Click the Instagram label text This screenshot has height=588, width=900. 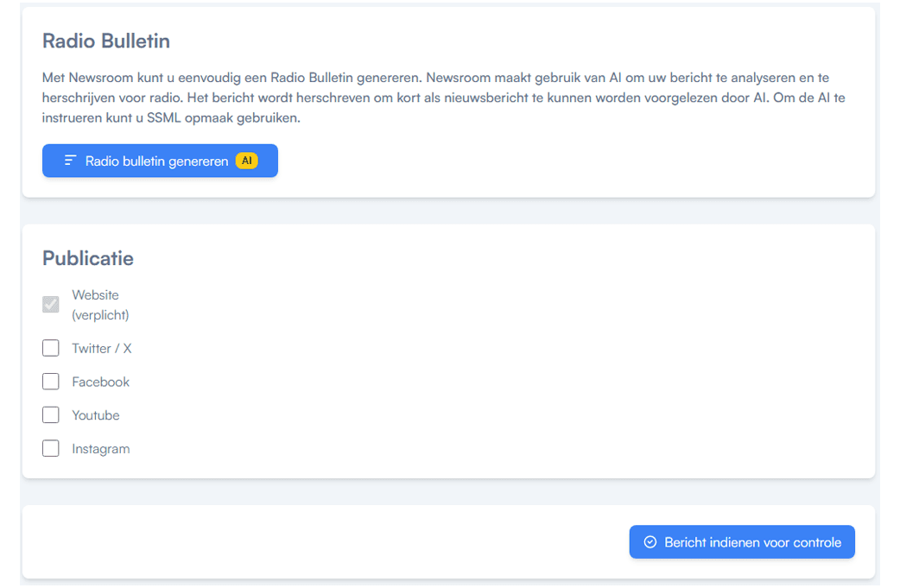coord(101,449)
